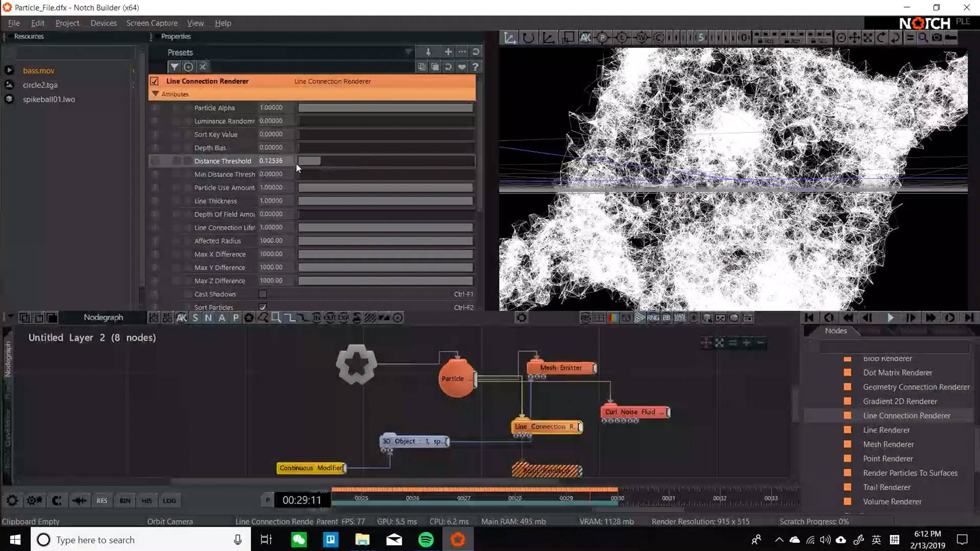The width and height of the screenshot is (980, 551).
Task: Toggle the AK button in viewport toolbar
Action: pos(585,38)
